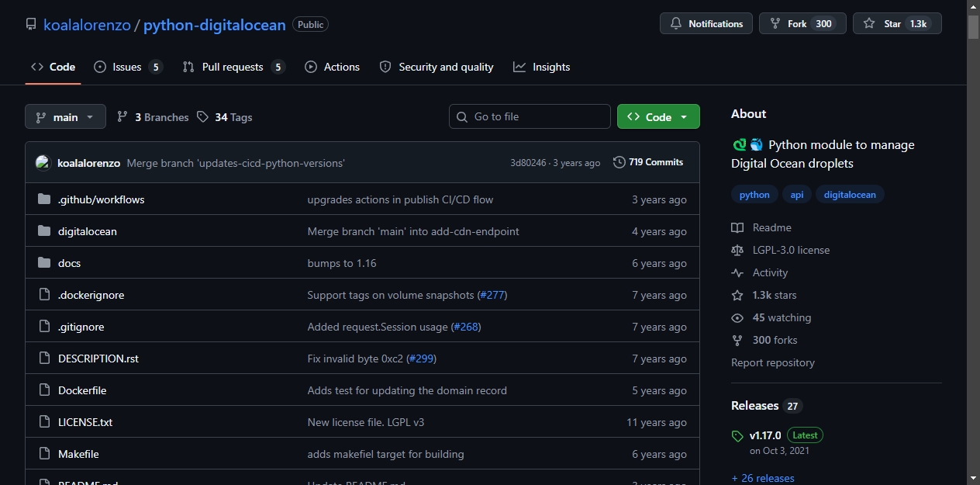The width and height of the screenshot is (980, 485).
Task: Click the Releases 27 heading link
Action: tap(767, 406)
